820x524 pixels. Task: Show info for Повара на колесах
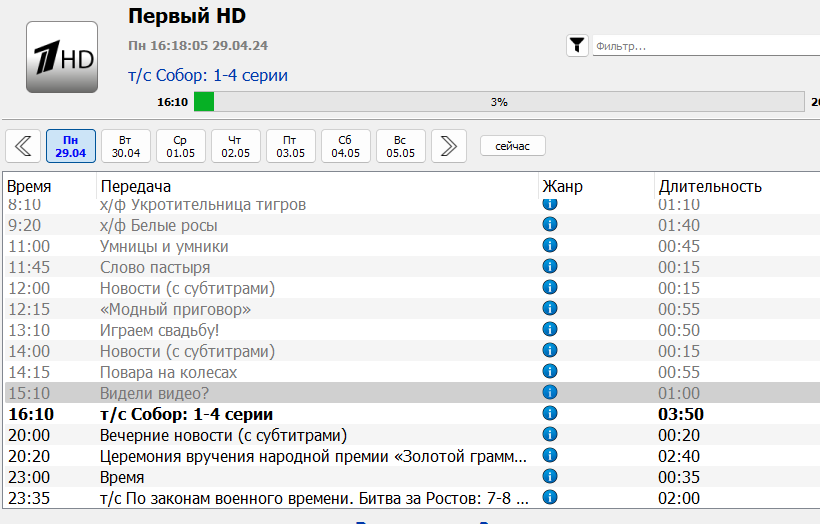point(549,372)
